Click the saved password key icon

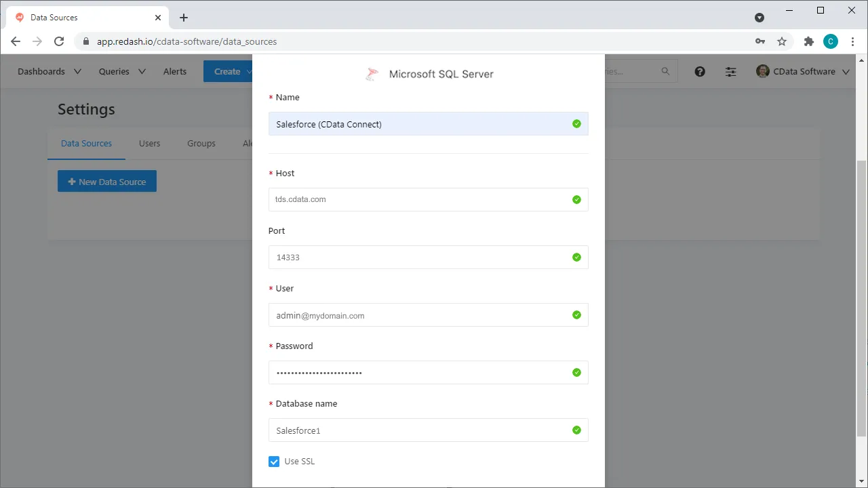point(760,41)
